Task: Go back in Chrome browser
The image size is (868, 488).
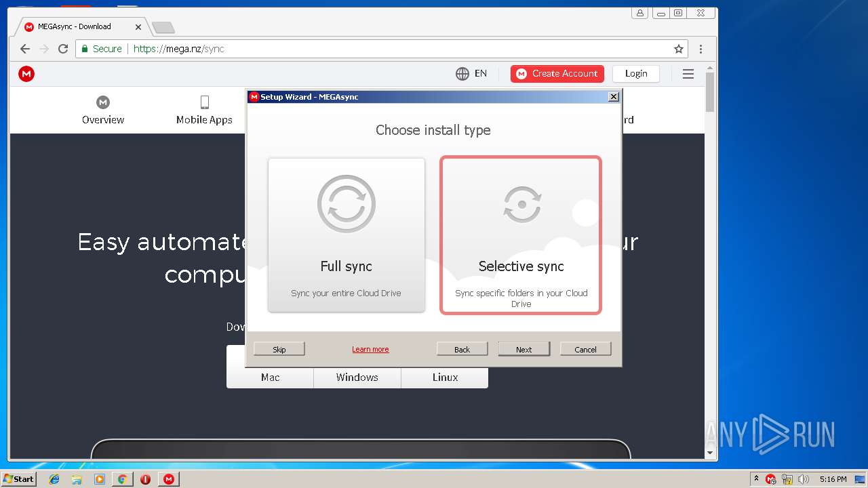Action: 25,49
